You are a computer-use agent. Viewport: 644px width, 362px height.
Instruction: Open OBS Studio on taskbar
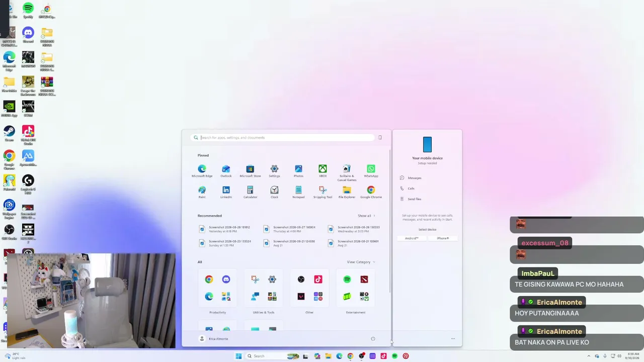click(x=361, y=356)
